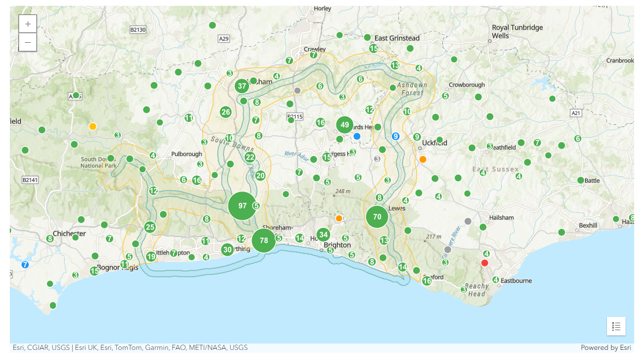Click the 30 cluster near Worthing
The height and width of the screenshot is (362, 644).
pyautogui.click(x=227, y=250)
